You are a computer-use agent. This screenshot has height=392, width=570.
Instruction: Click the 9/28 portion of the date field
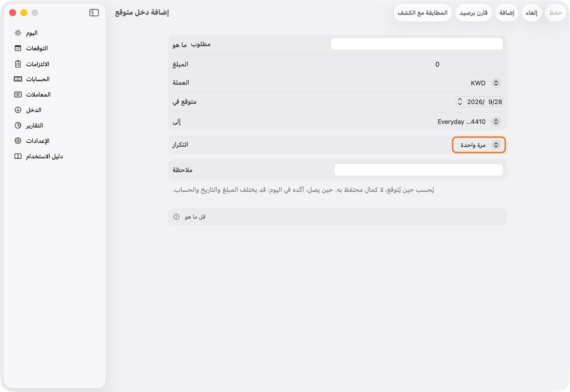coord(495,102)
